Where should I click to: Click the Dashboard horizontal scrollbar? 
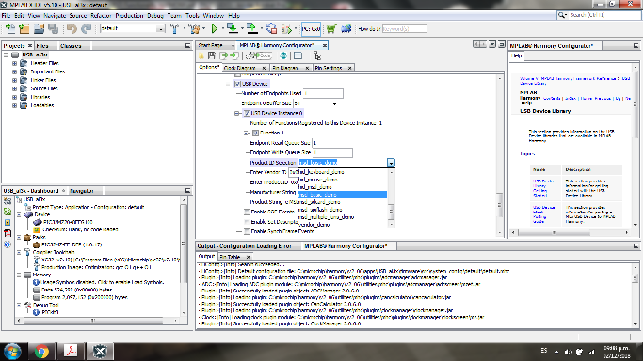tap(97, 321)
